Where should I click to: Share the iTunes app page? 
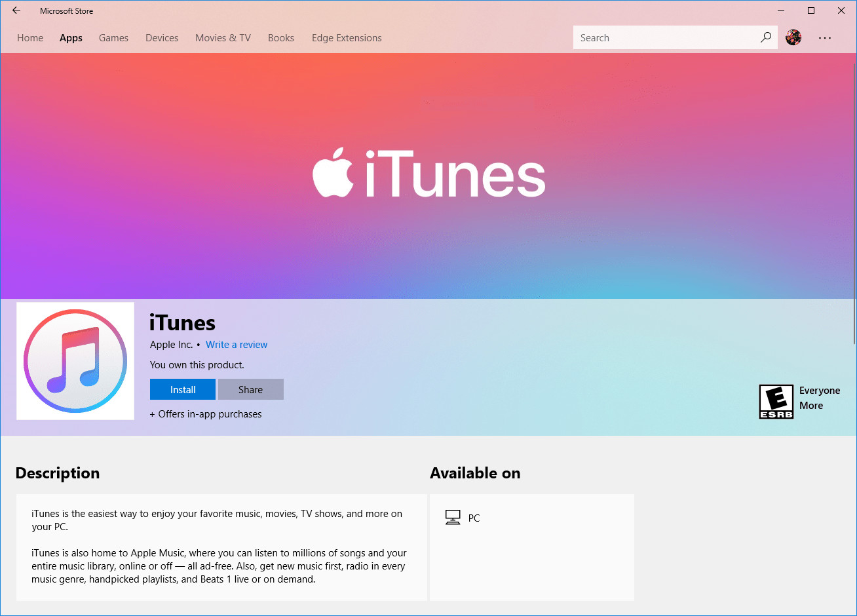[x=250, y=389]
